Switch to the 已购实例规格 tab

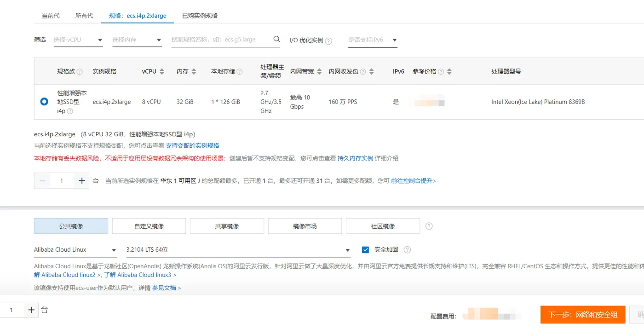(200, 16)
